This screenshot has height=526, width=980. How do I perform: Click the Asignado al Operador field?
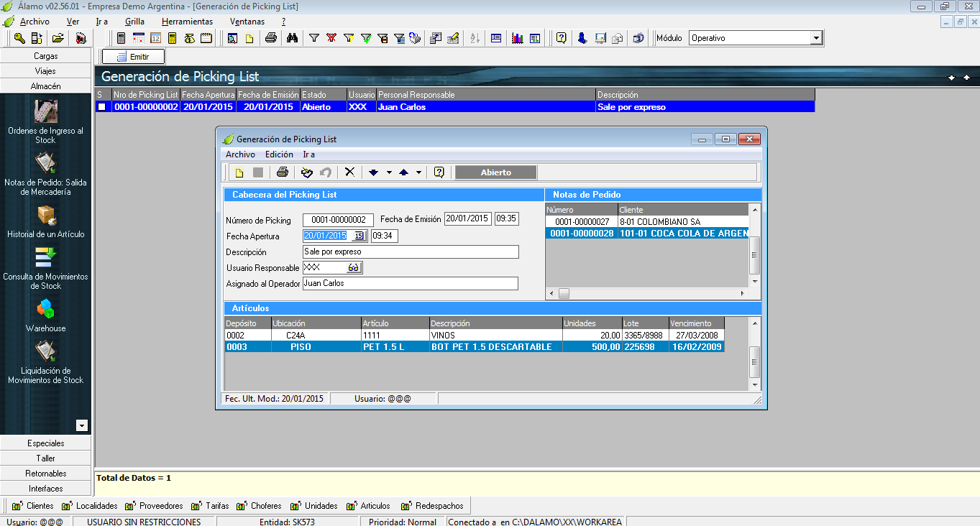click(411, 284)
